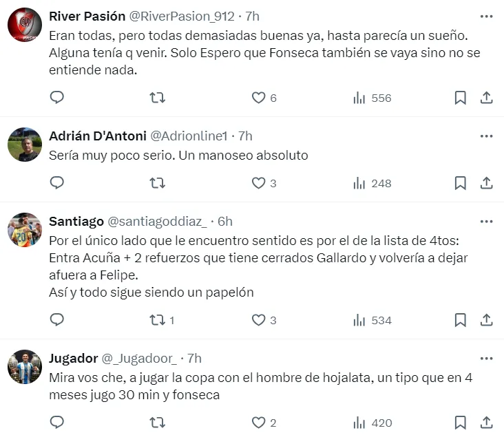View analytics showing 248 views
This screenshot has width=504, height=435.
(372, 183)
